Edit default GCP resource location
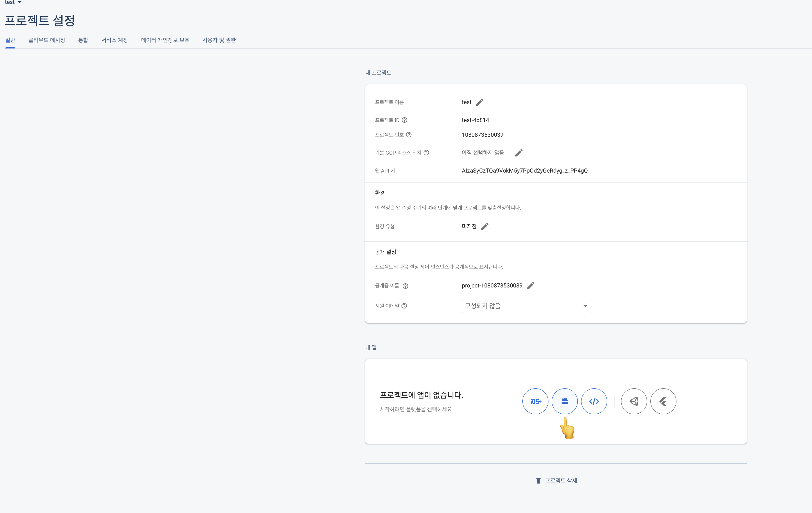This screenshot has height=513, width=812. coord(519,153)
